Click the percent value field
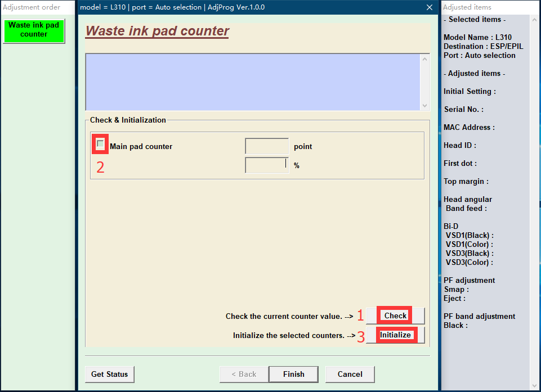This screenshot has height=392, width=541. [267, 165]
